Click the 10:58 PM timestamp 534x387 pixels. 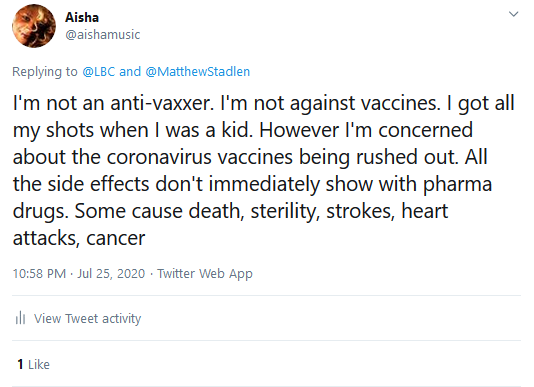coord(39,274)
